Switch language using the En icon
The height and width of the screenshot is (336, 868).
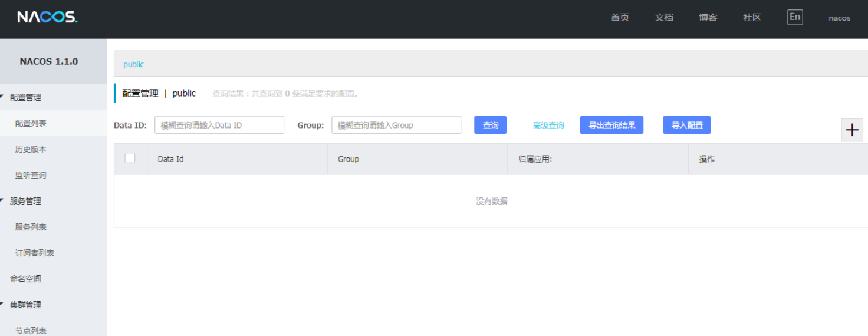pyautogui.click(x=795, y=17)
